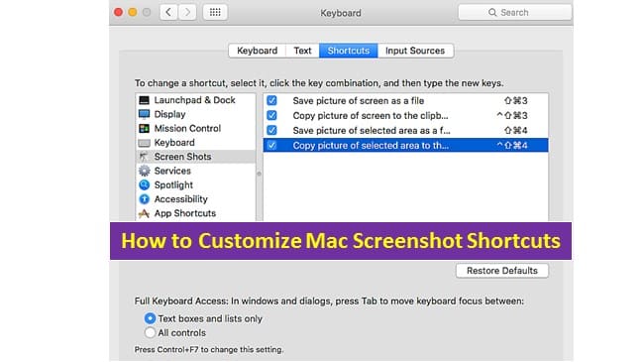The height and width of the screenshot is (362, 644).
Task: Select All controls radio button
Action: [150, 332]
